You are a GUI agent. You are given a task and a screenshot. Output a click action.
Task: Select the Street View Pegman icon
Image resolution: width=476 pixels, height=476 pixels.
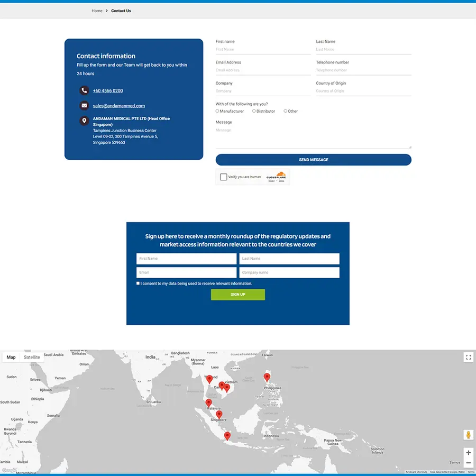468,435
